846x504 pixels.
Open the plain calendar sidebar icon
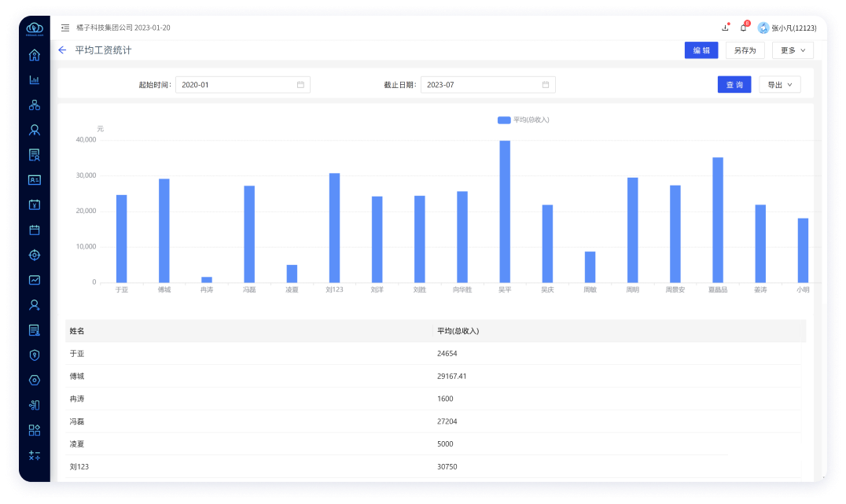[35, 230]
